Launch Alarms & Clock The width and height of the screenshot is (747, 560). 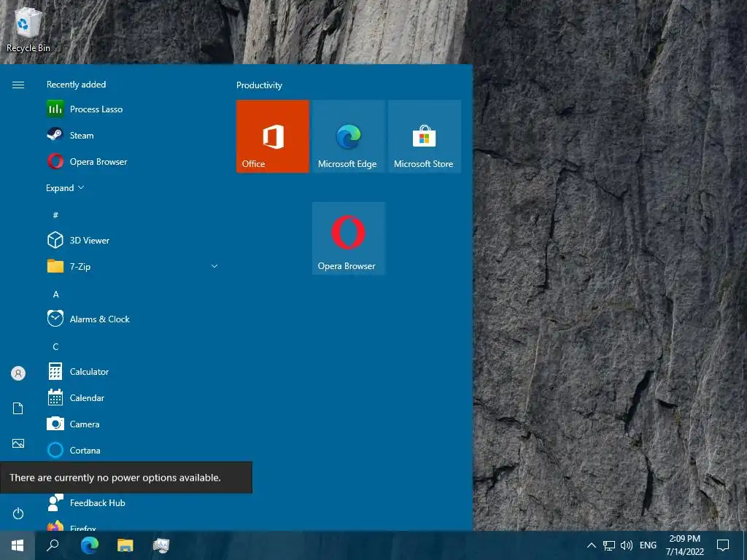[x=133, y=319]
